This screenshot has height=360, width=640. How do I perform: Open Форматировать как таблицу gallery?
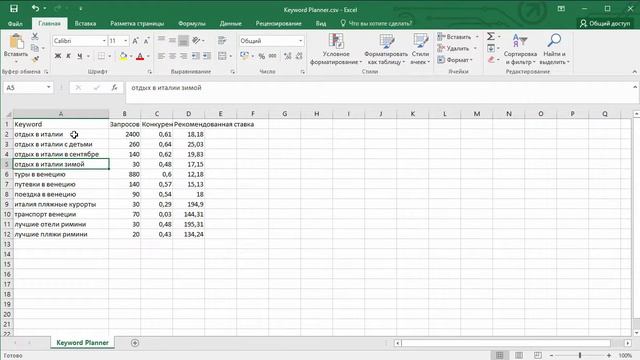(386, 49)
